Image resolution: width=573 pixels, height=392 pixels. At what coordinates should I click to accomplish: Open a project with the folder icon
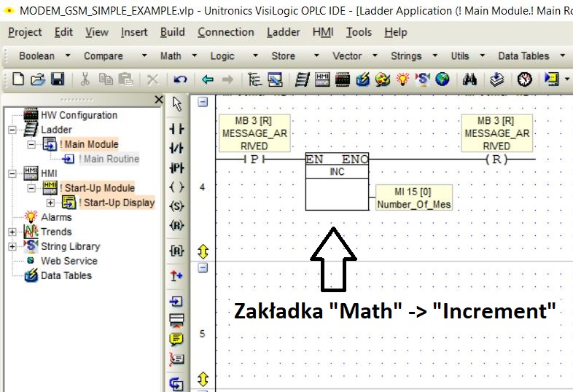coord(38,79)
